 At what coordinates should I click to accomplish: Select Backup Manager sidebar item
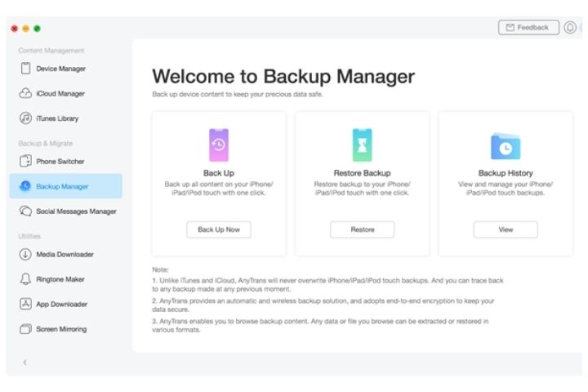[65, 185]
